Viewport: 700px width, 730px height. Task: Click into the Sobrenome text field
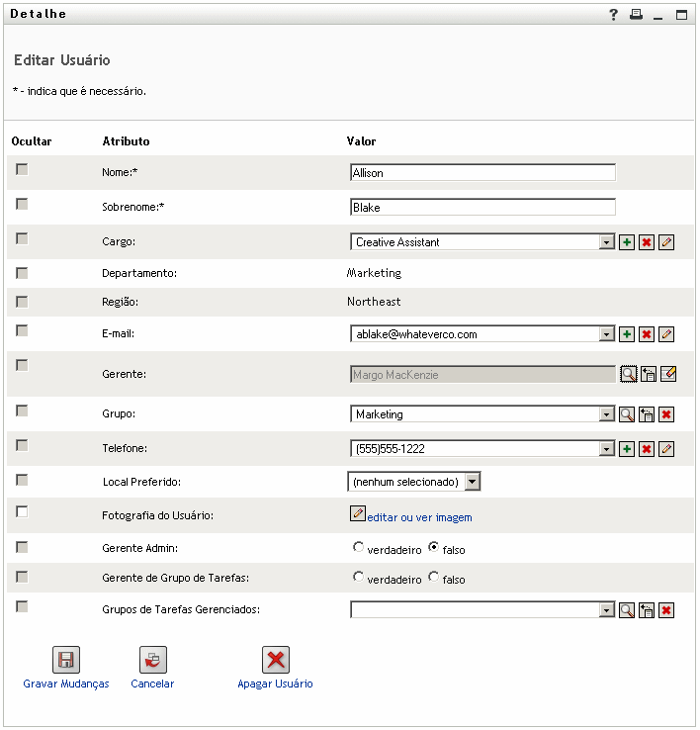coord(482,208)
